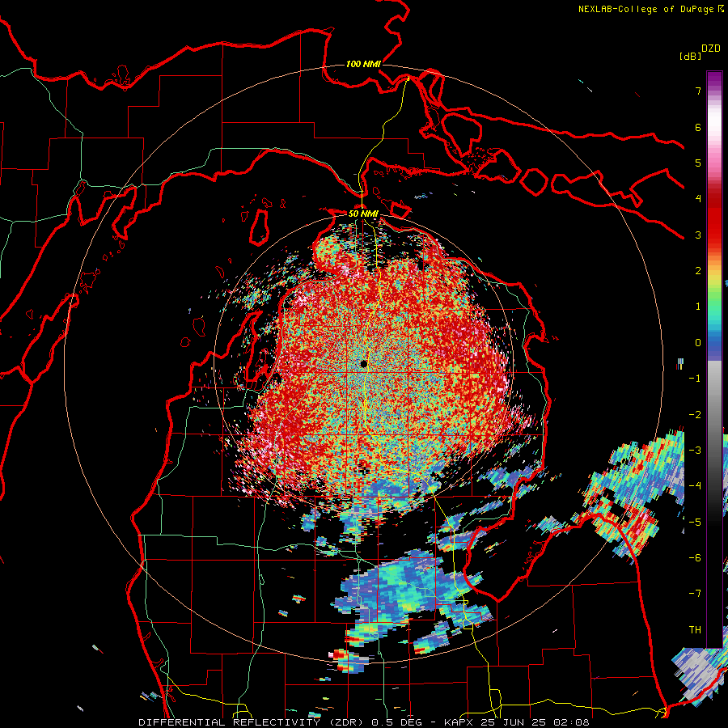Click the -3 tick on color scale
728x728 pixels.
pos(695,451)
